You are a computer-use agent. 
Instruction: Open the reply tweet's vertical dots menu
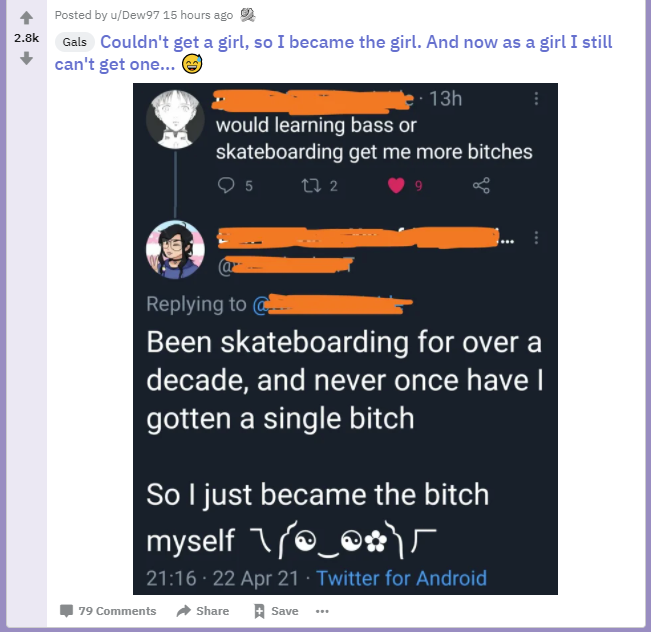tap(536, 238)
